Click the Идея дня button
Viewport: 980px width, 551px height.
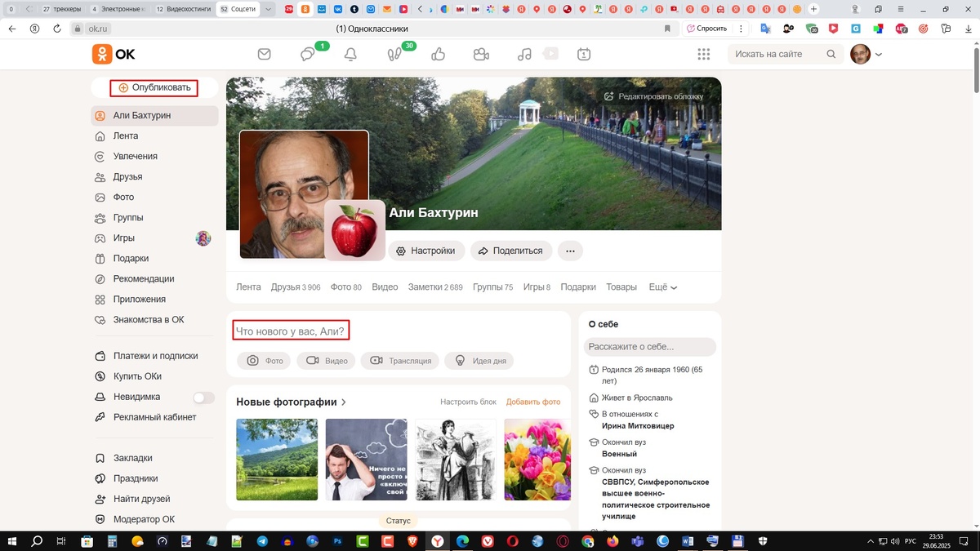coord(479,361)
